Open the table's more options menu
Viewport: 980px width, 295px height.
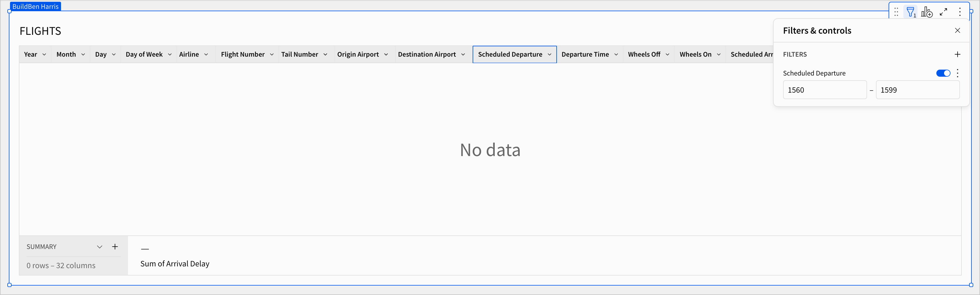960,12
